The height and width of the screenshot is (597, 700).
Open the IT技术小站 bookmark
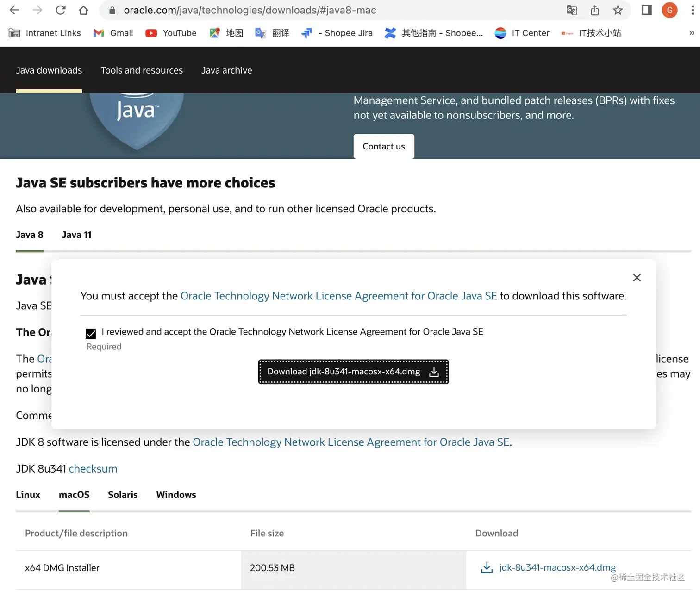[x=591, y=33]
